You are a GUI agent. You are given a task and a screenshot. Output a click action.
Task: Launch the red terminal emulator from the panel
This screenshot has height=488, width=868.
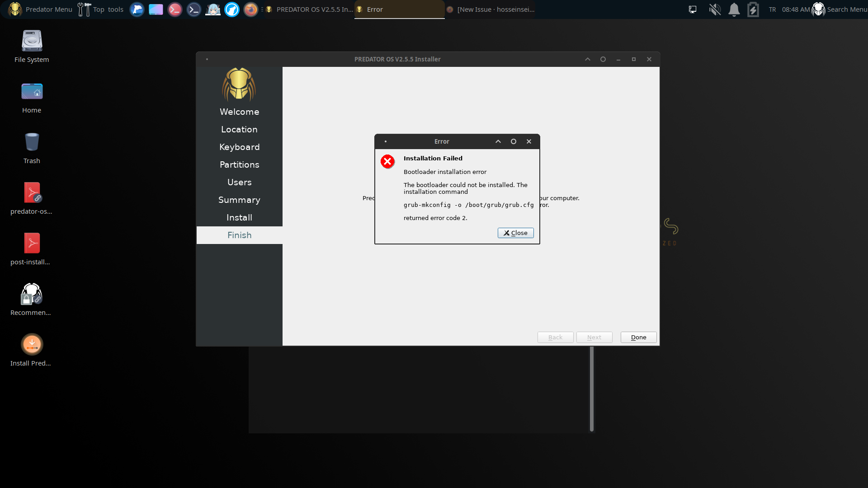tap(175, 9)
